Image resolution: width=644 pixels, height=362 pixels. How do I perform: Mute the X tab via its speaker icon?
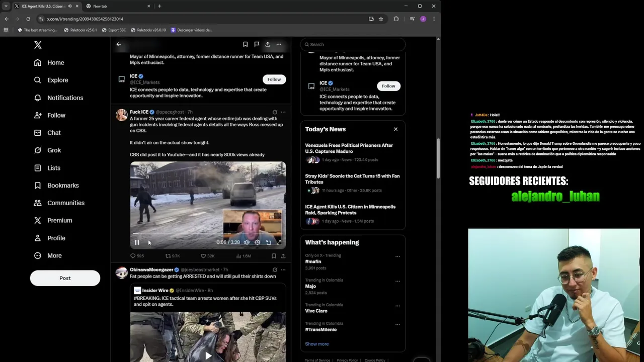pyautogui.click(x=69, y=6)
